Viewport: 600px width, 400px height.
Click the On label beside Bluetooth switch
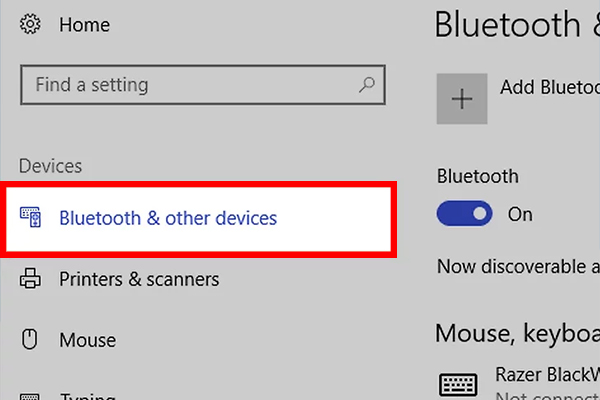click(x=520, y=214)
